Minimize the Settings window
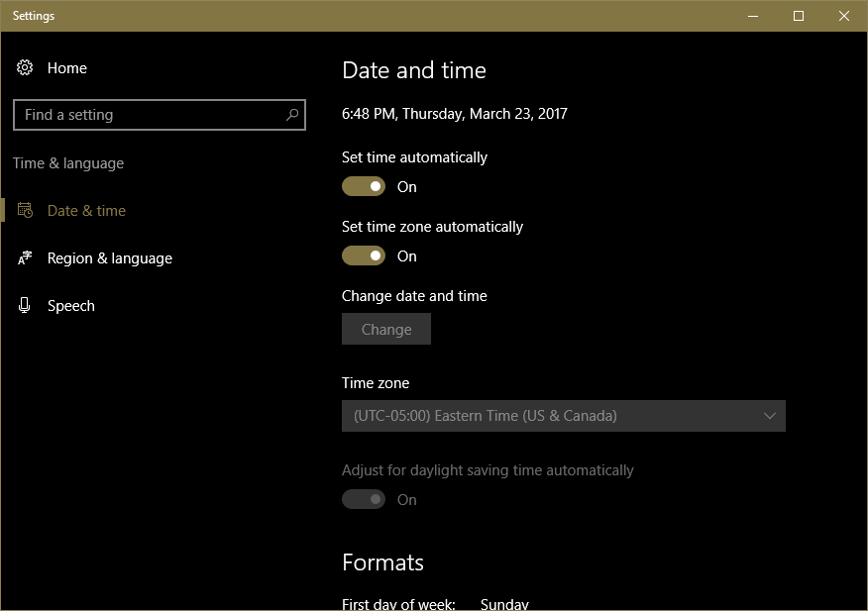The image size is (868, 611). [753, 16]
